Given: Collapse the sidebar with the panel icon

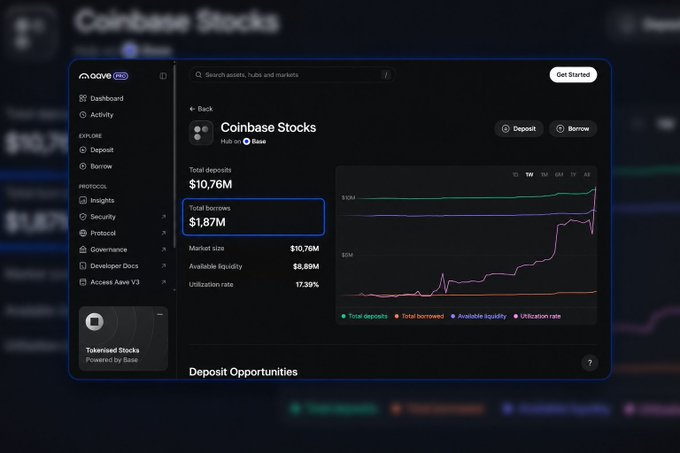Looking at the screenshot, I should point(163,76).
